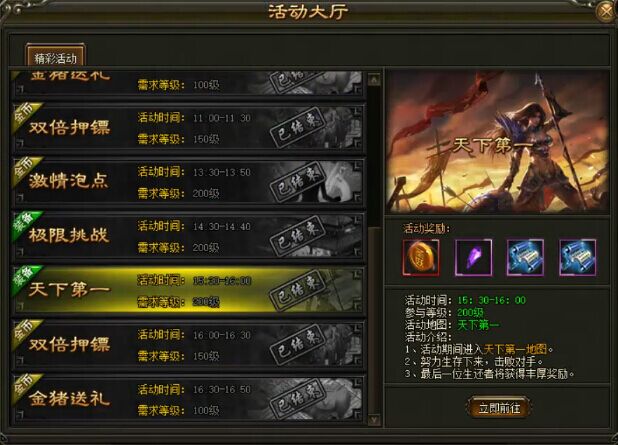Screen dimensions: 618x445
Task: Click the 金币 ribbon on 激情泡点 row
Action: point(26,171)
